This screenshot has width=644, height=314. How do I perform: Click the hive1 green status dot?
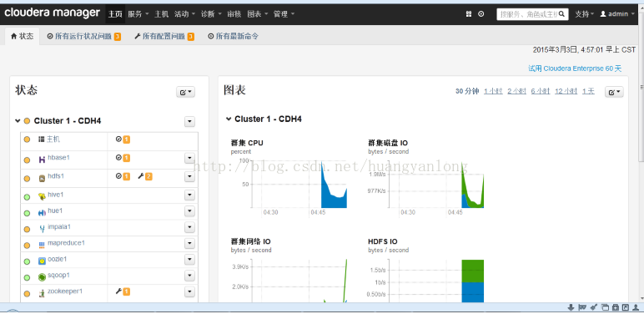(27, 197)
